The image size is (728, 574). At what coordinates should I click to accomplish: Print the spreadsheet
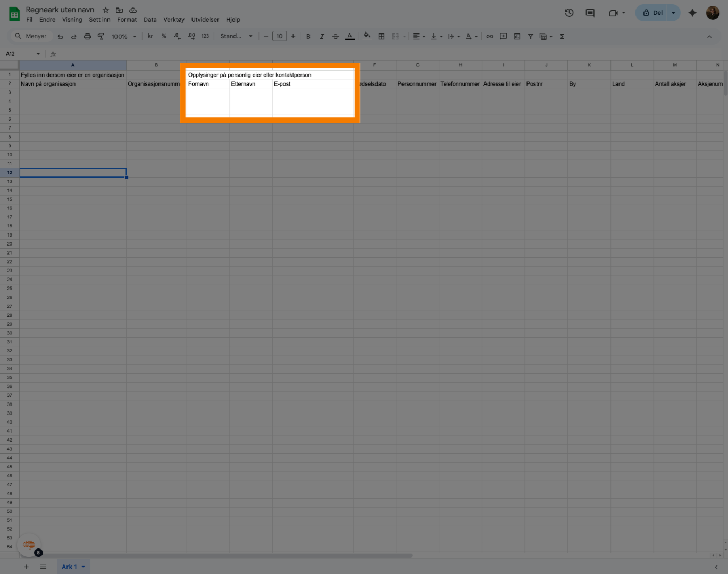87,36
